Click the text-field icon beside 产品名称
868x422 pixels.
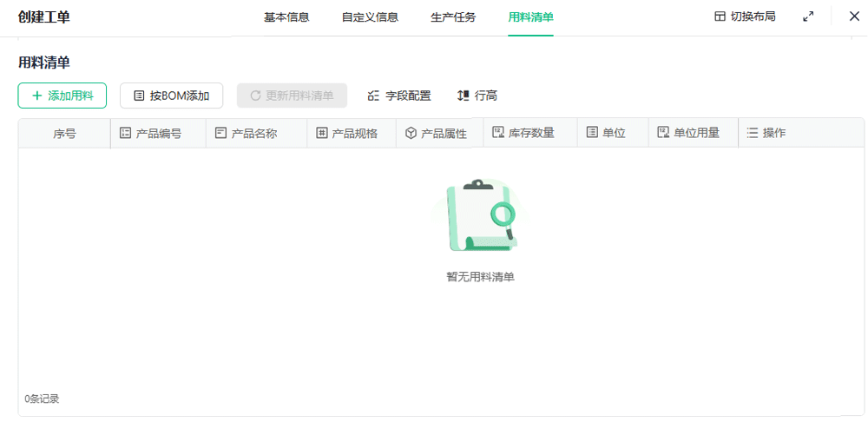point(220,133)
